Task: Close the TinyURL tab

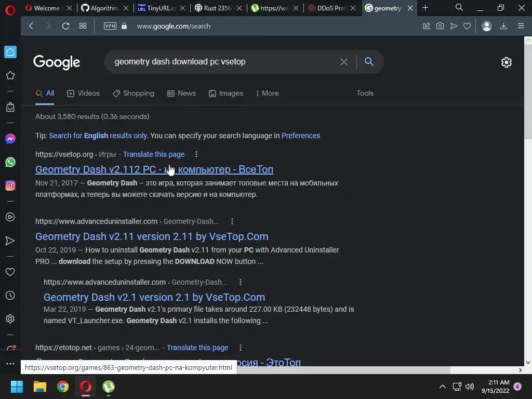Action: pos(182,8)
